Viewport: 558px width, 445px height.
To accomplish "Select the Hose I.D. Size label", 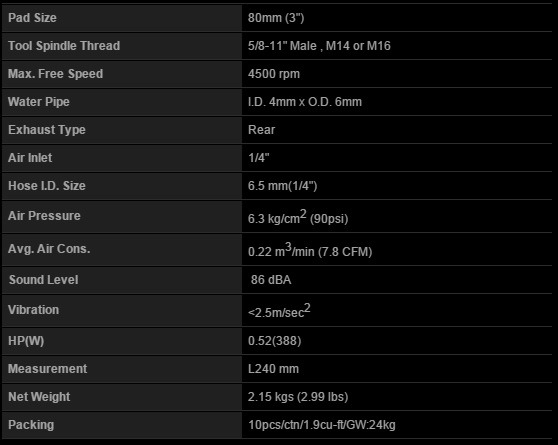I will (47, 186).
